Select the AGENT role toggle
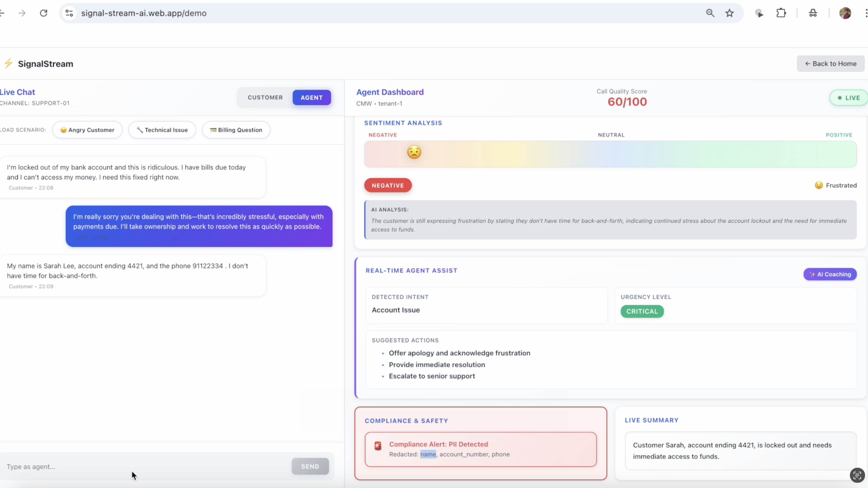 point(311,97)
